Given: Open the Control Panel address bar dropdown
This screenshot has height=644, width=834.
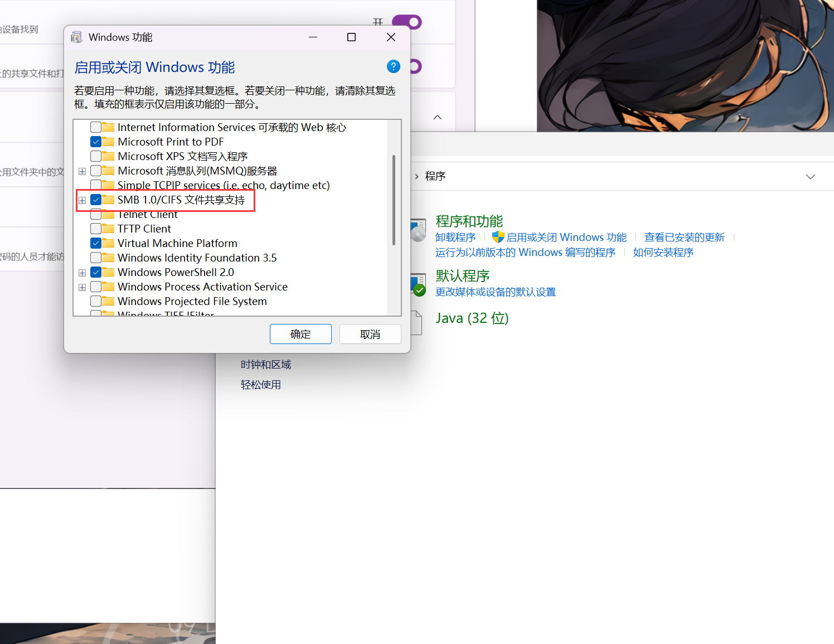Looking at the screenshot, I should (x=811, y=177).
